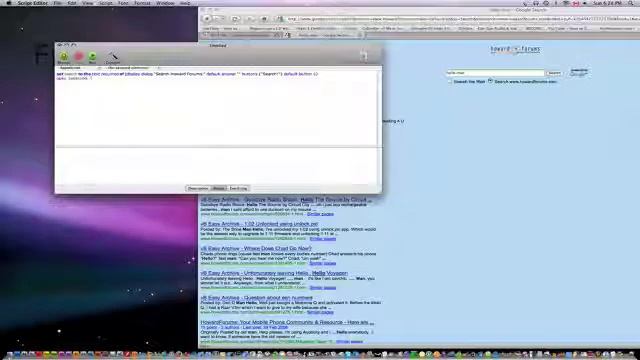Open result Unfortunately leaving Helio, Hello Voyager
This screenshot has height=360, width=640.
(274, 273)
